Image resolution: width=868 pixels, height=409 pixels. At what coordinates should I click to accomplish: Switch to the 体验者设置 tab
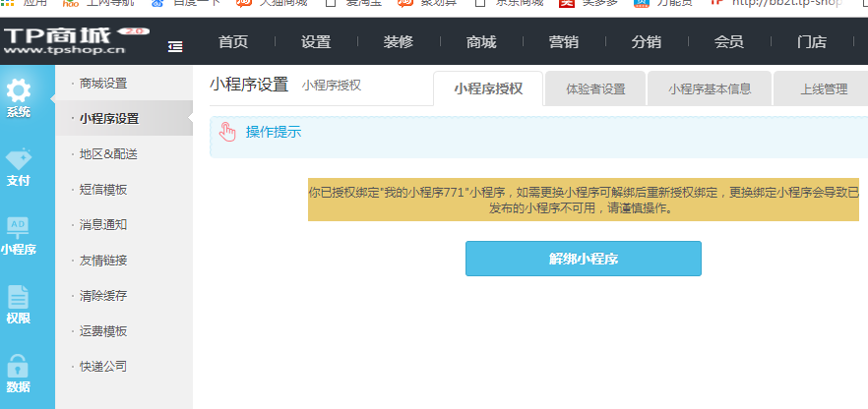pos(595,88)
